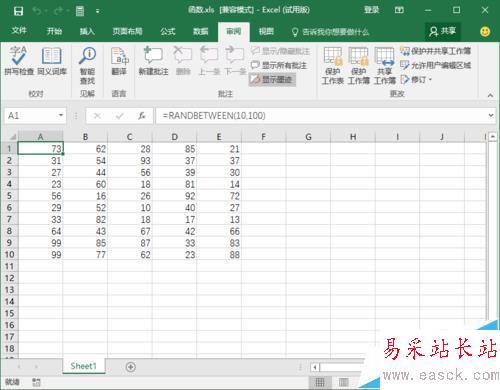Click 登录 to sign in
This screenshot has width=500, height=390.
click(x=372, y=10)
